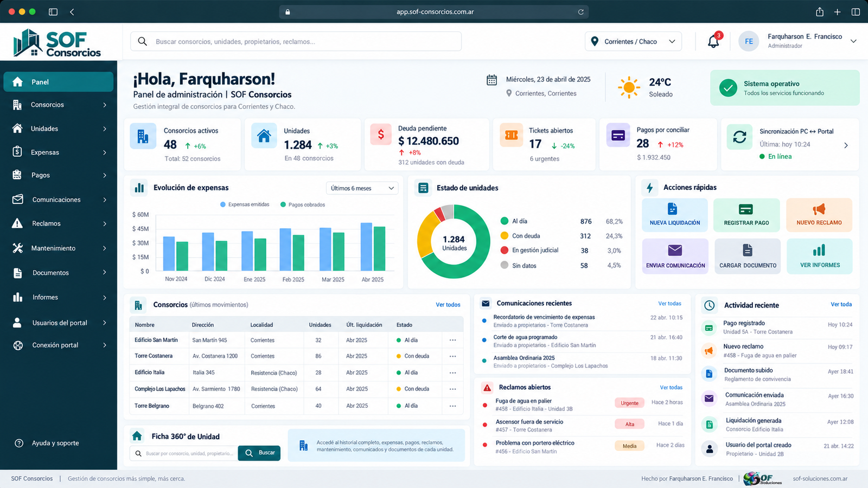Open the notifications bell icon
This screenshot has height=488, width=868.
713,41
